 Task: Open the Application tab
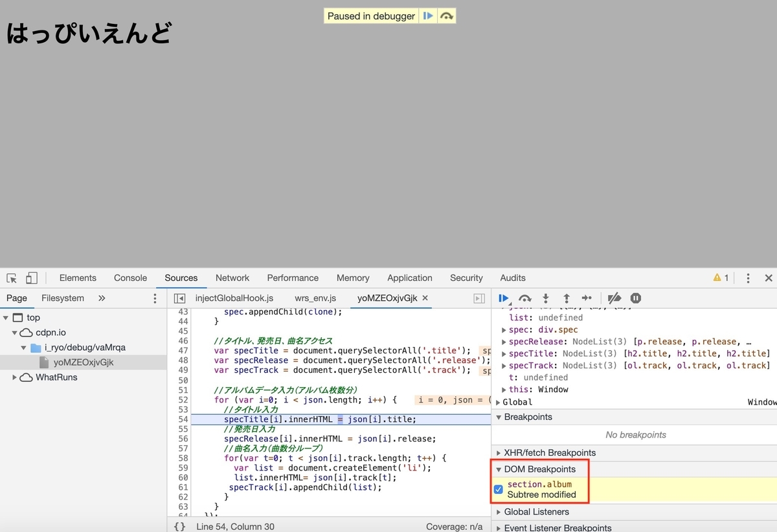pos(410,278)
